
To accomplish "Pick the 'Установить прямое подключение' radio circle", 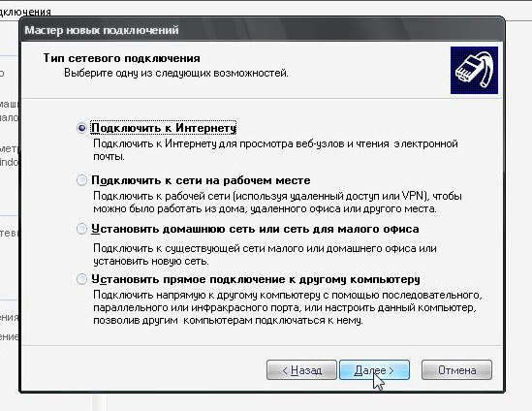I will 81,279.
